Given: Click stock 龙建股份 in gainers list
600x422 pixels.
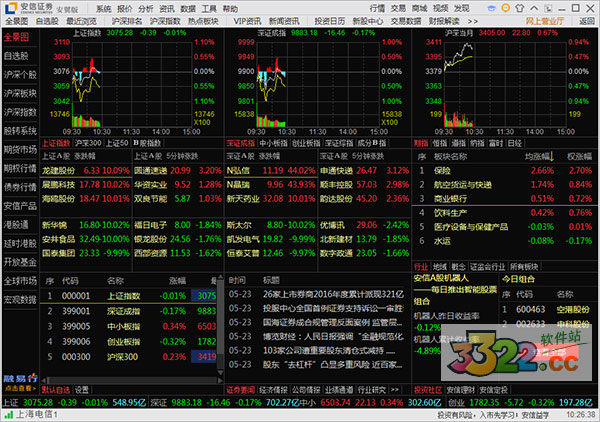Looking at the screenshot, I should coord(59,170).
